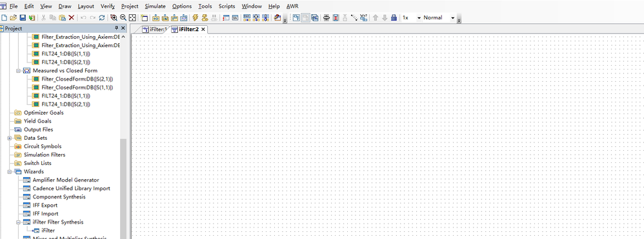Click the Snap Together layout icon
644x239 pixels.
[x=336, y=17]
